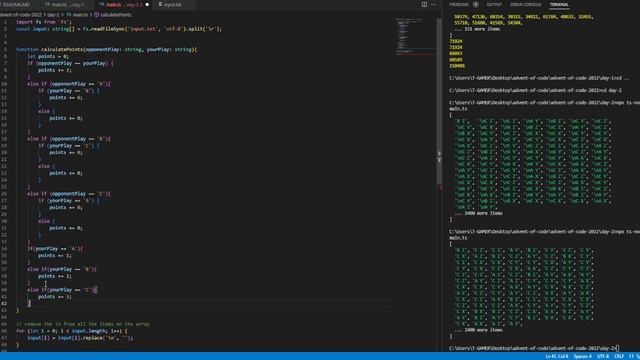The image size is (640, 360).
Task: Select the active main.ts day-2 tab
Action: [122, 4]
